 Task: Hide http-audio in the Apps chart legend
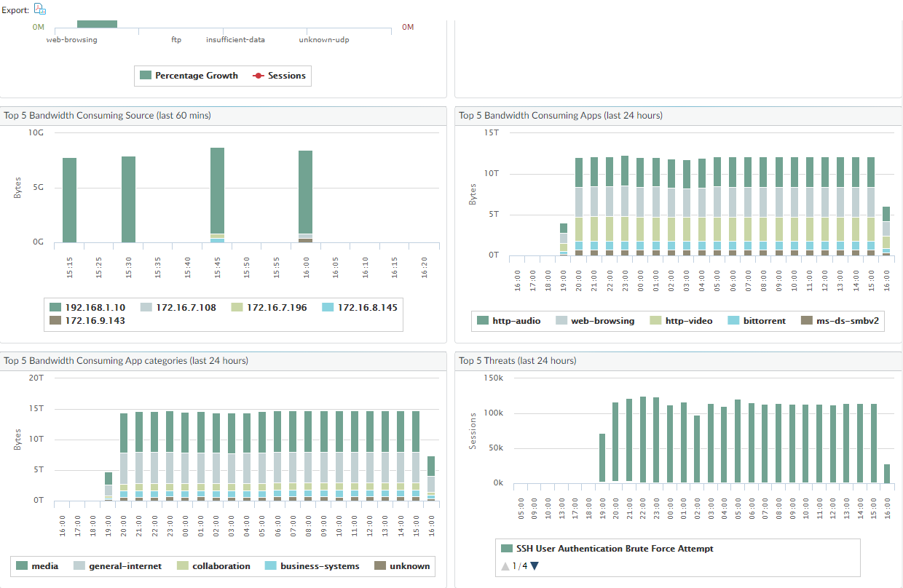tap(516, 320)
